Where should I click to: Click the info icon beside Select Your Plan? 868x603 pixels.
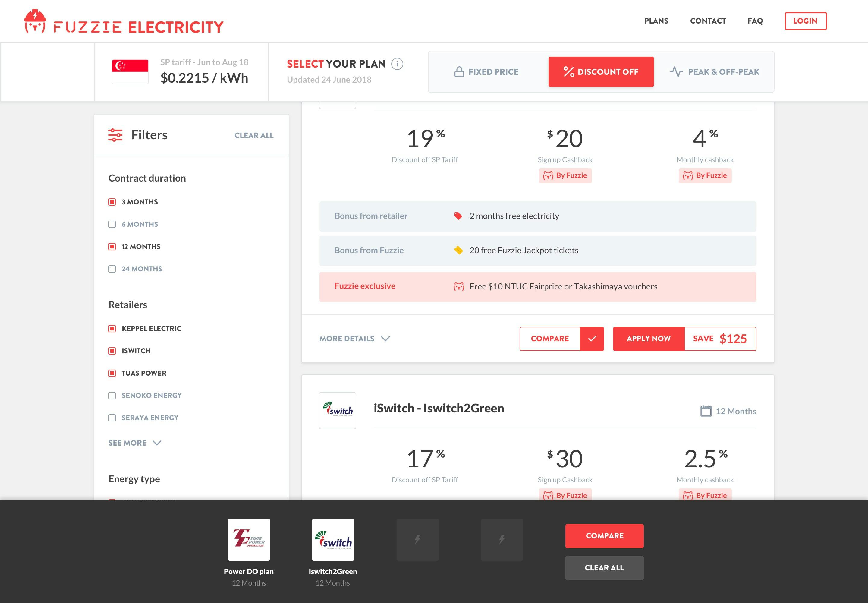(x=397, y=64)
